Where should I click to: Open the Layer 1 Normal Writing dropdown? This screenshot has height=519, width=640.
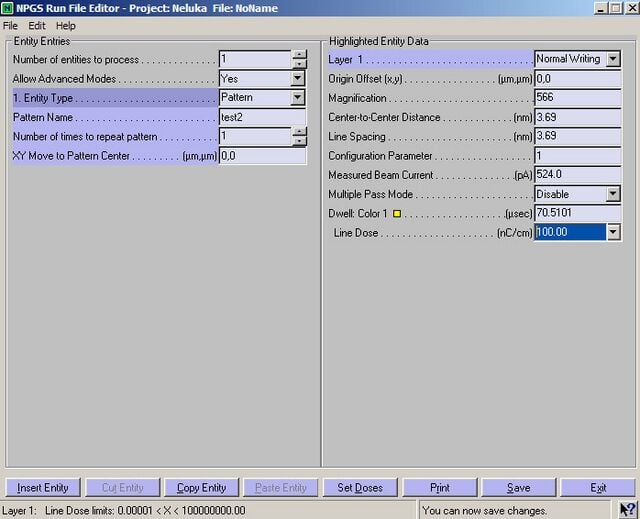[x=613, y=60]
